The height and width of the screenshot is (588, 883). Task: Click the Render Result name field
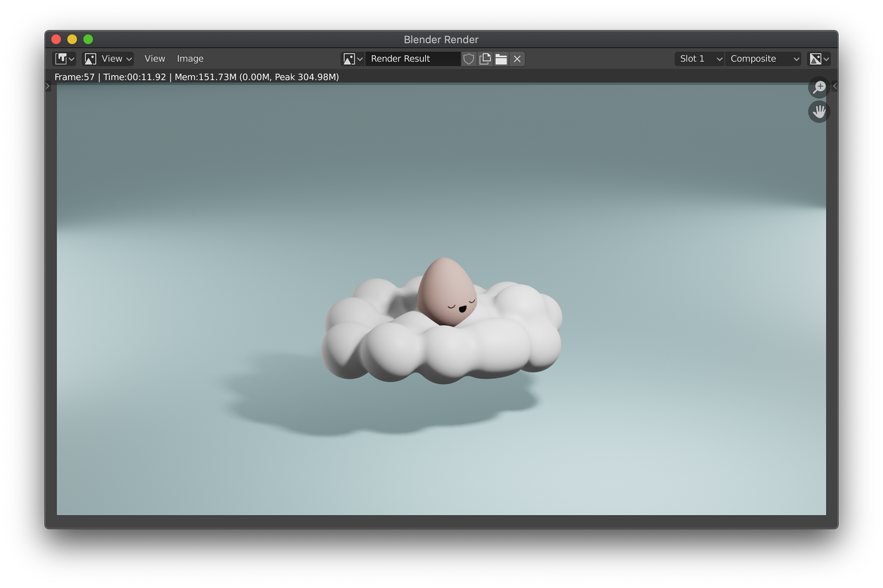coord(413,59)
